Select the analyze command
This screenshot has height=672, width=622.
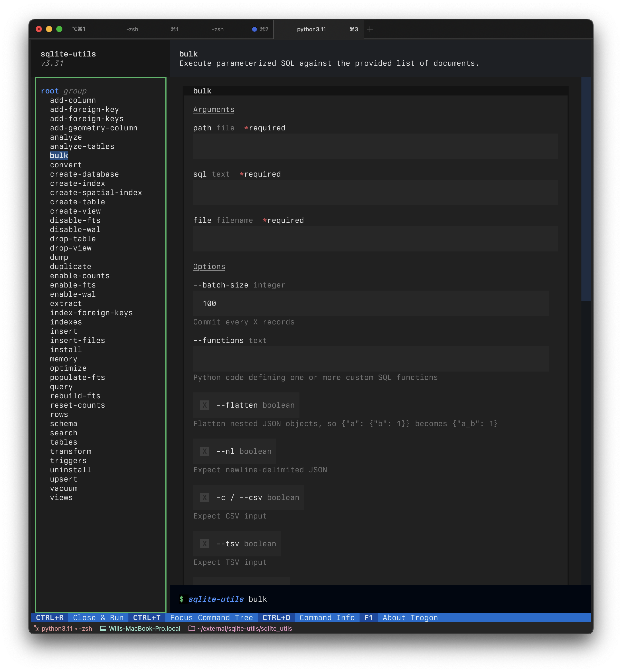(x=66, y=137)
